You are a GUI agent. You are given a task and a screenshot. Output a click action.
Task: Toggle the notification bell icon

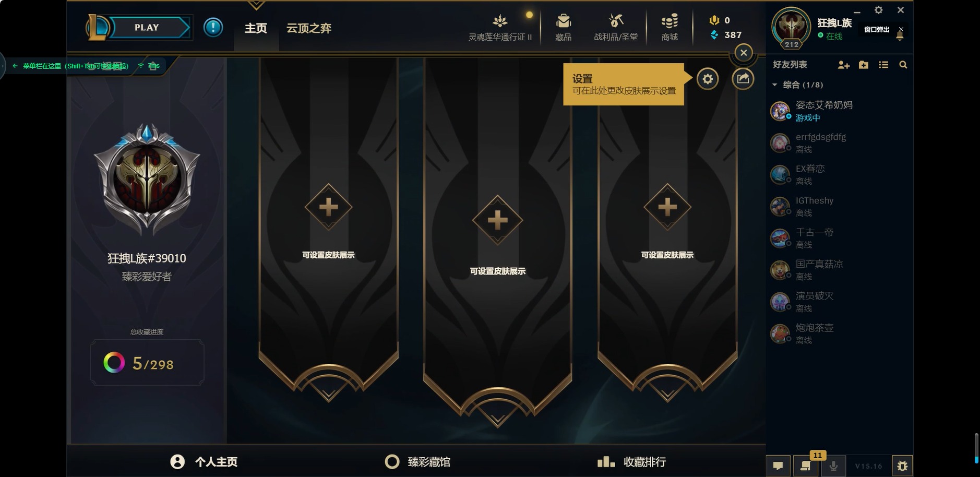(x=900, y=35)
